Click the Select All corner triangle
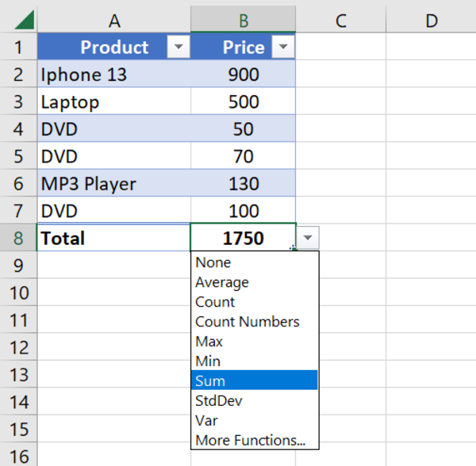 (x=25, y=20)
